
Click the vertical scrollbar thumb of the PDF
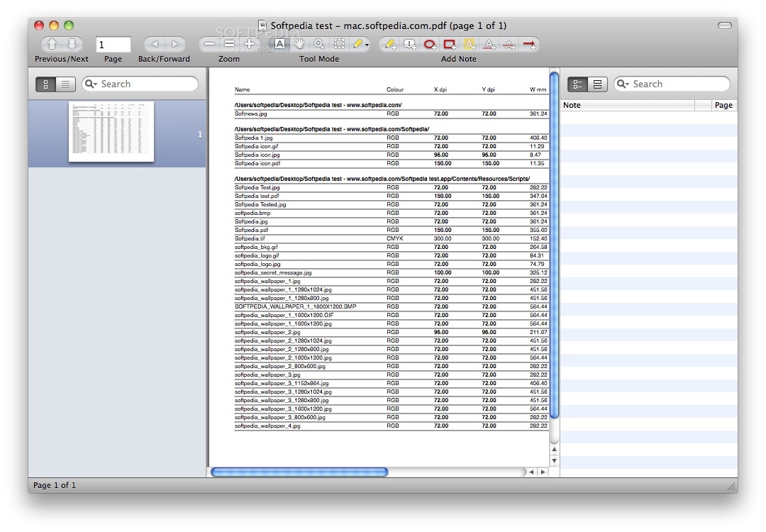coord(554,244)
